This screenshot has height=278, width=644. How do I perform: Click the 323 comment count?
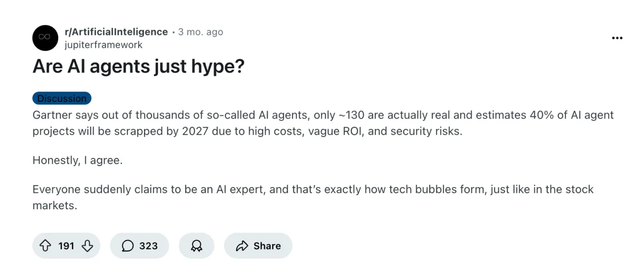click(148, 246)
